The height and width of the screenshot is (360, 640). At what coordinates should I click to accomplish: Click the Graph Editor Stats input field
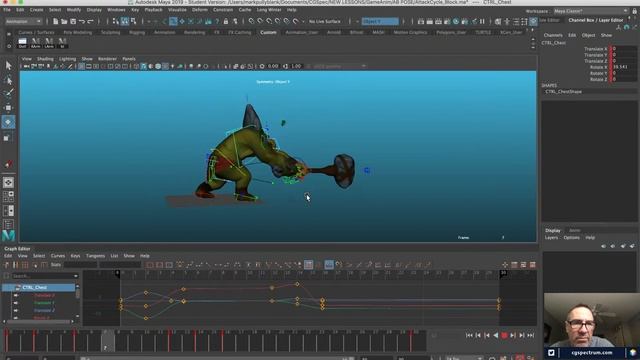point(80,265)
